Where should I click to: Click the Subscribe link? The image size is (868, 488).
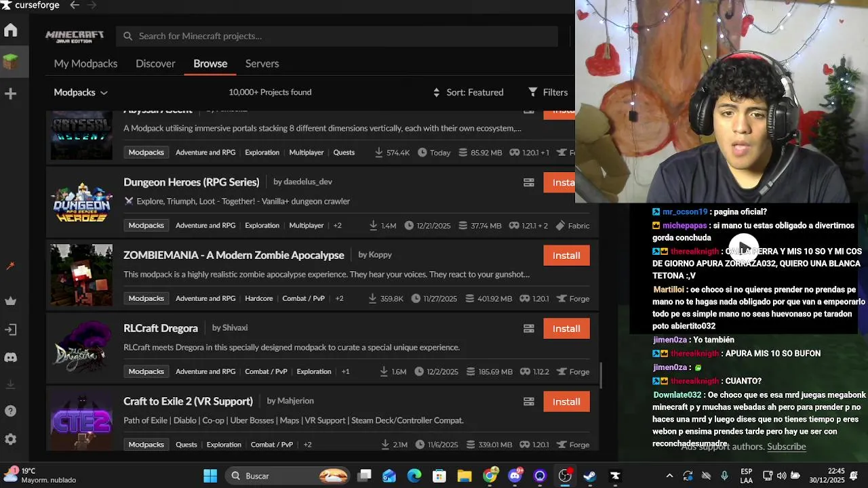click(787, 447)
